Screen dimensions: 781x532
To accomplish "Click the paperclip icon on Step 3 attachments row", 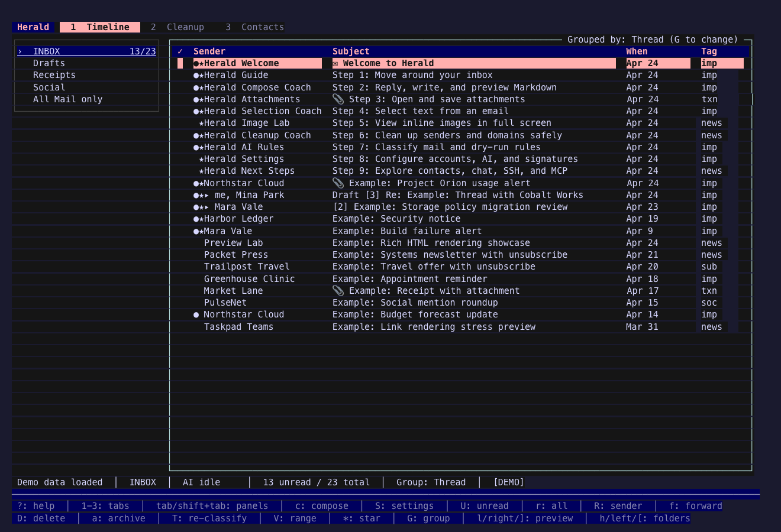I will click(x=338, y=99).
